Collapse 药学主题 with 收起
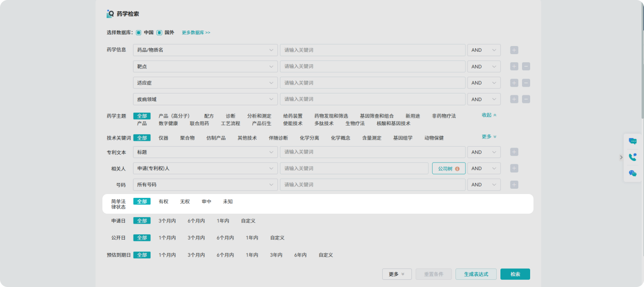Viewport: 644px width, 287px height. 489,115
